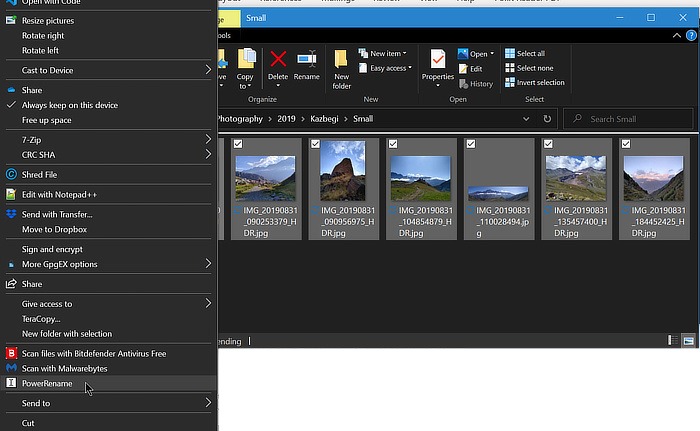Click the Resize pictures icon
The height and width of the screenshot is (431, 700).
[x=11, y=20]
